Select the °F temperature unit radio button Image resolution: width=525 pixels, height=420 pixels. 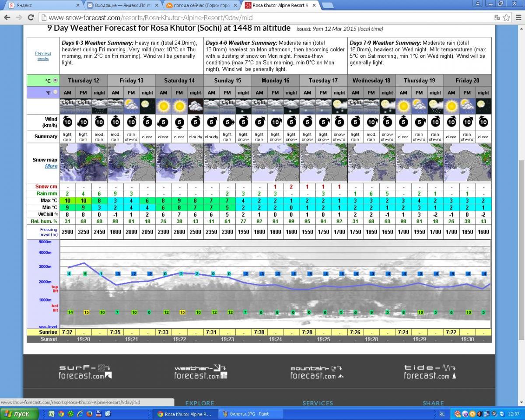[x=55, y=92]
